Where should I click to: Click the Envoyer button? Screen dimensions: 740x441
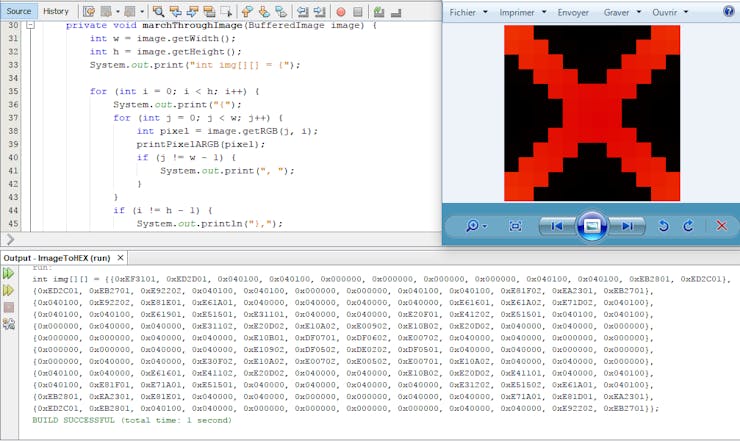pyautogui.click(x=573, y=12)
